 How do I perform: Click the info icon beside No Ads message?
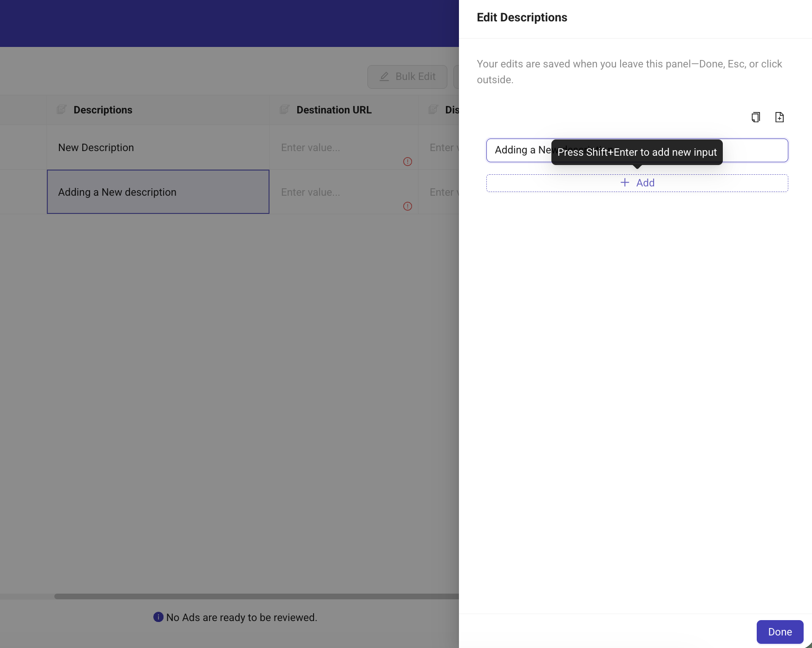(x=158, y=617)
